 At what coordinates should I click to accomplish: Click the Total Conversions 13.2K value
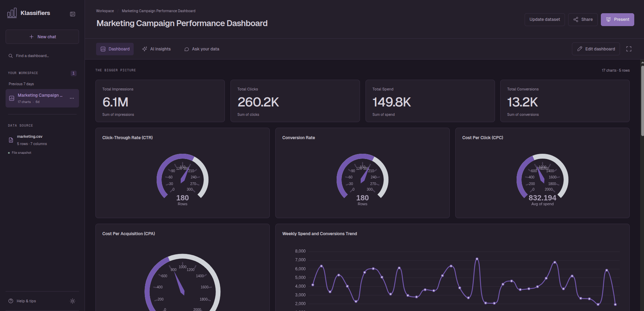click(523, 102)
